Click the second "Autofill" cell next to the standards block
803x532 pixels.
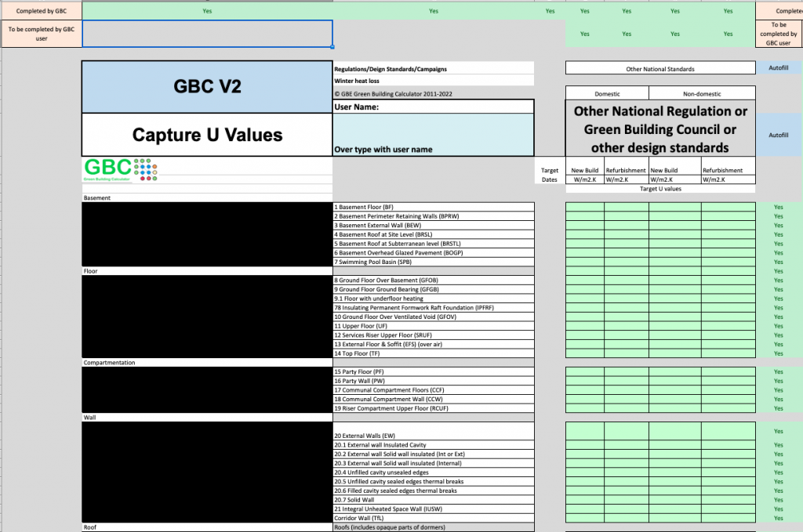tap(779, 134)
